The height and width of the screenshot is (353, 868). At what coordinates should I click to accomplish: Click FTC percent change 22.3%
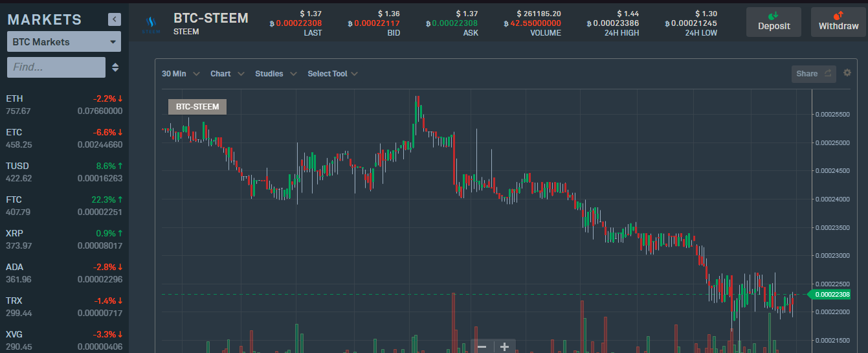pos(108,199)
